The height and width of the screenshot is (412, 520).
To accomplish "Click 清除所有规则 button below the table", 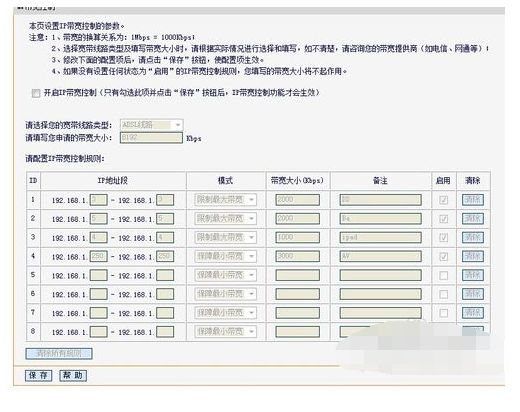I will pyautogui.click(x=59, y=354).
